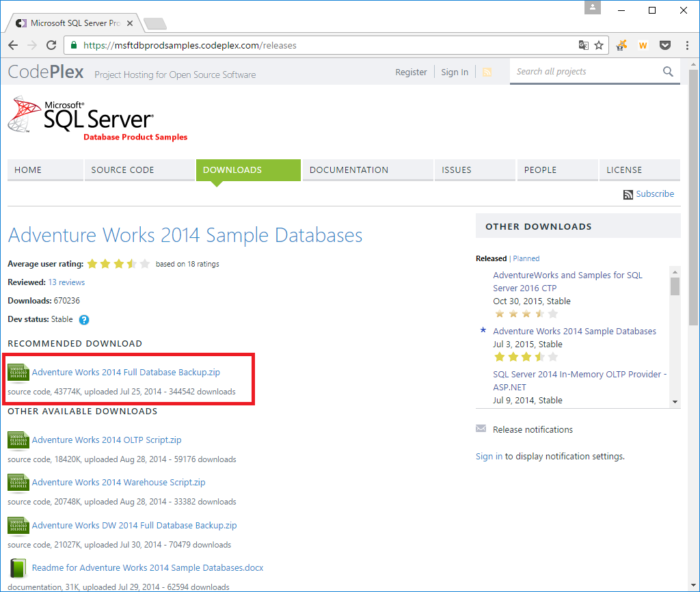700x592 pixels.
Task: Click the orange RSS feed icon in header
Action: point(487,72)
